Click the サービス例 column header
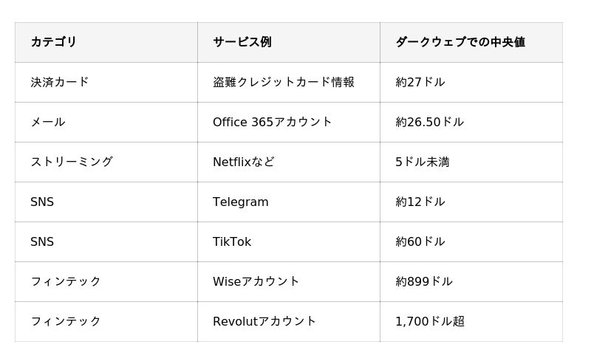This screenshot has width=591, height=364. click(289, 42)
